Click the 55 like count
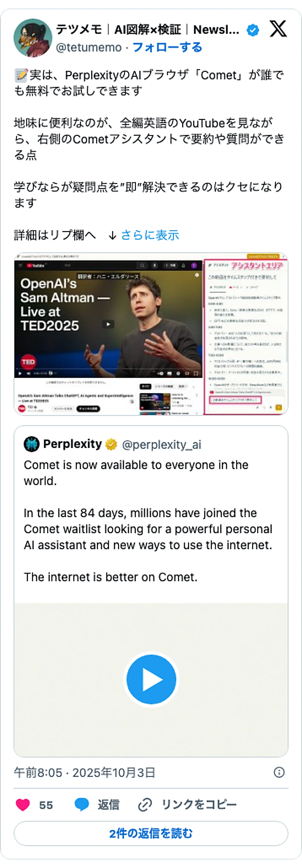Viewport: 302px width, 868px height. click(45, 804)
